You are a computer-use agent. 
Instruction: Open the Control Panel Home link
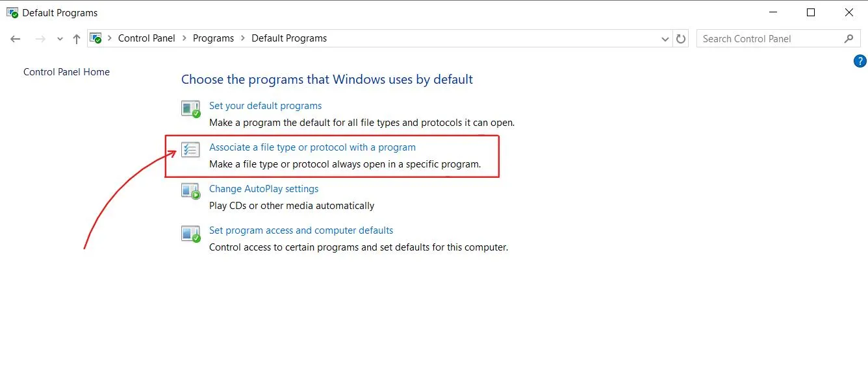tap(66, 72)
